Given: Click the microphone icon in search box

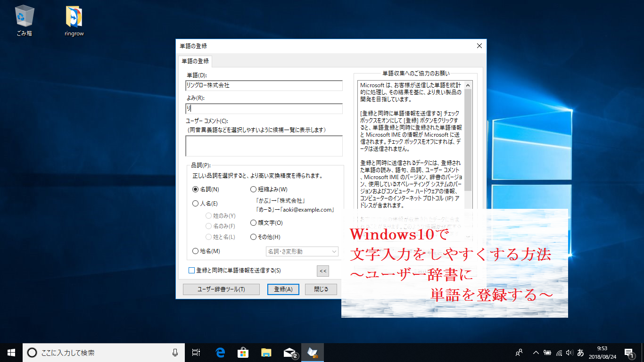Looking at the screenshot, I should 175,352.
